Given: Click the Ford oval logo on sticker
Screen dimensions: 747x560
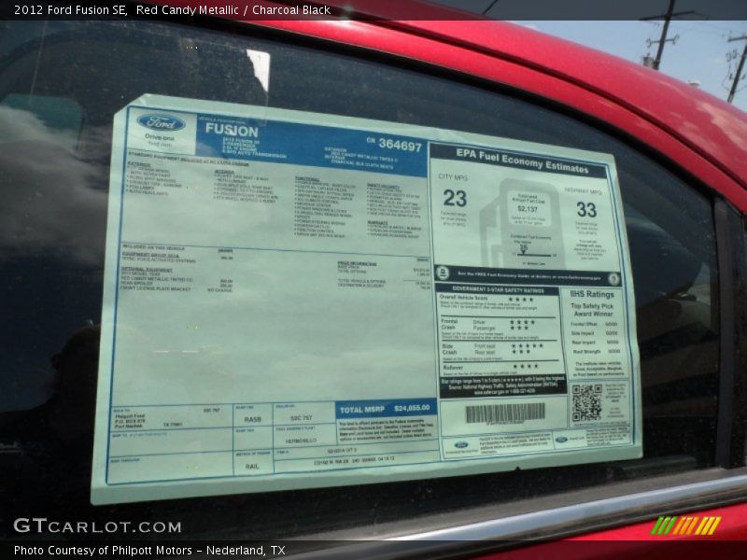Looking at the screenshot, I should pyautogui.click(x=161, y=122).
